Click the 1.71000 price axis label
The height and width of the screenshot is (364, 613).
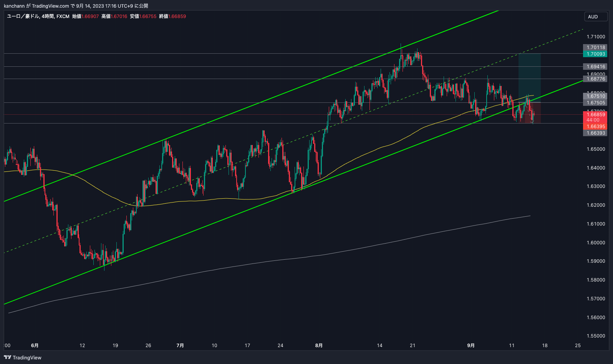[x=596, y=37]
